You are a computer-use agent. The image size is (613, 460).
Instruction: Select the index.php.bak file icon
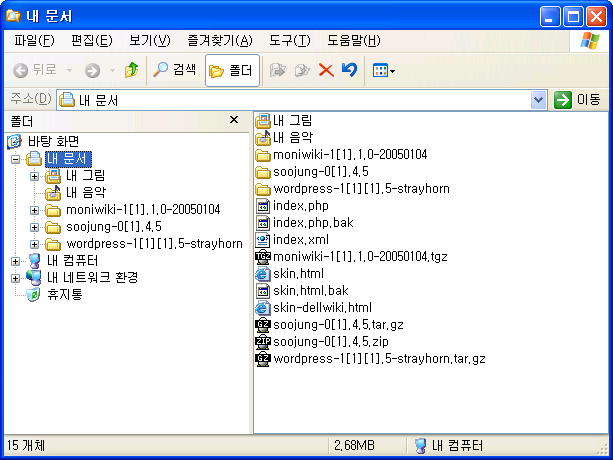[x=263, y=223]
